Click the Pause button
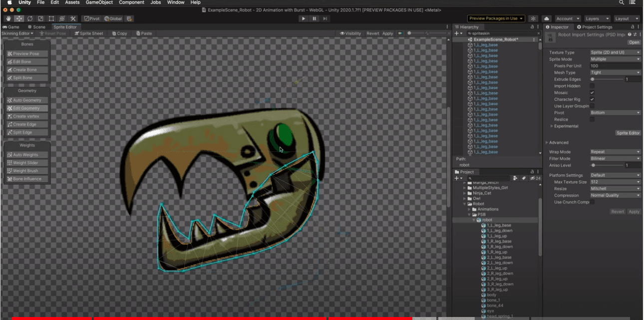This screenshot has width=644, height=320. pyautogui.click(x=315, y=18)
